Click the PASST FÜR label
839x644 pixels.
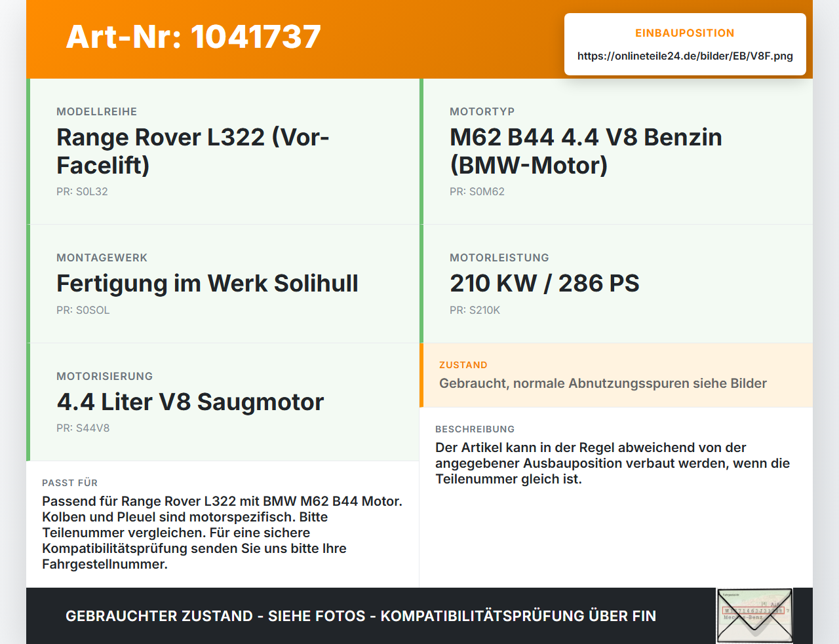tap(70, 483)
